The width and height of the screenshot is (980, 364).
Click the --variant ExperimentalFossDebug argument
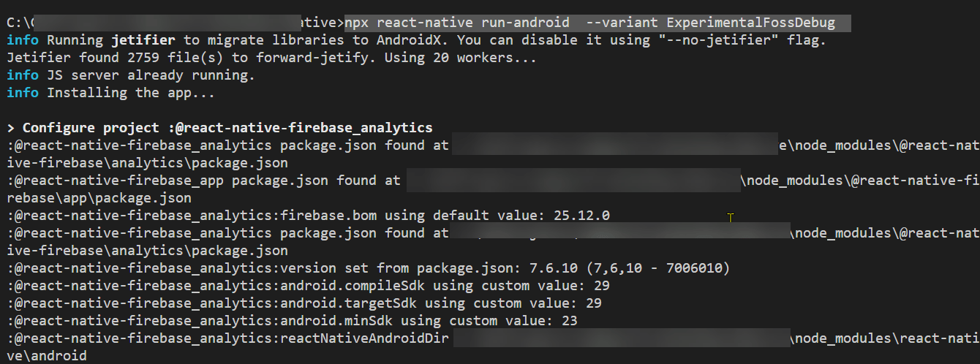[710, 23]
